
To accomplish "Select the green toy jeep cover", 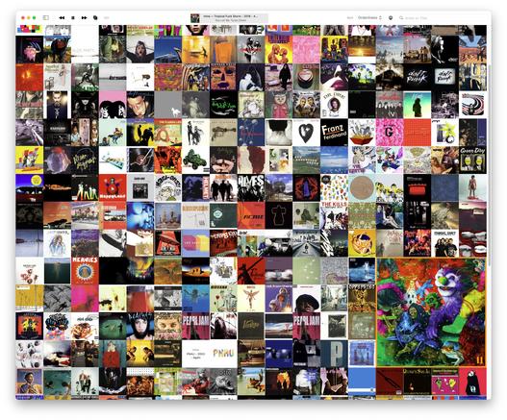I will pos(195,161).
